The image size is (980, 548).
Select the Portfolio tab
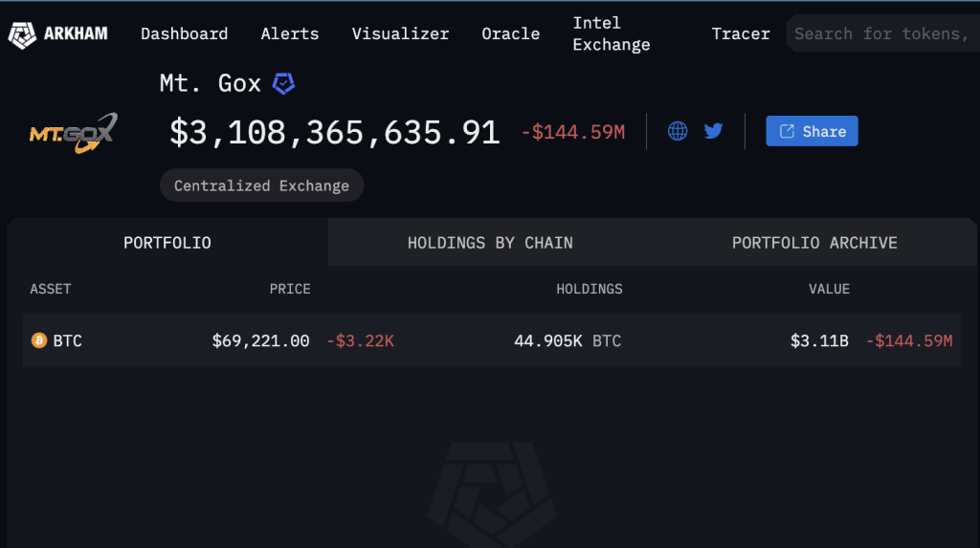pyautogui.click(x=167, y=243)
